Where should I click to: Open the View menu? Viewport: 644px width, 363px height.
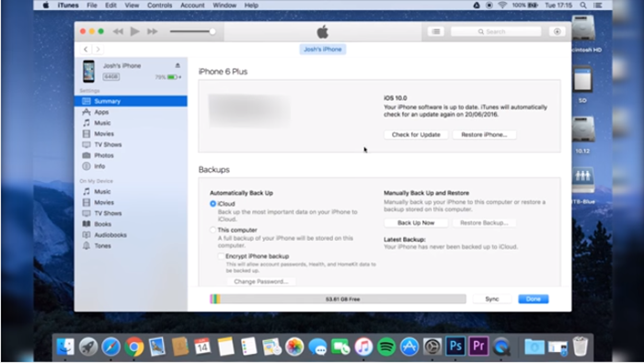click(x=132, y=6)
